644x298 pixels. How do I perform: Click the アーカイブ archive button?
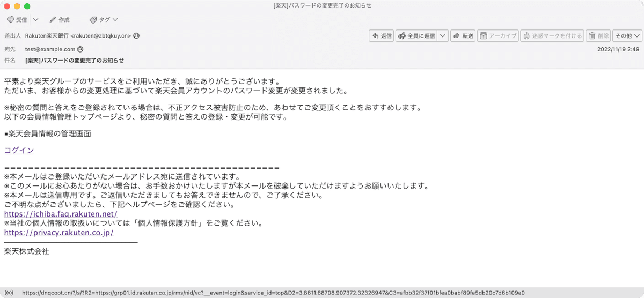coord(497,36)
